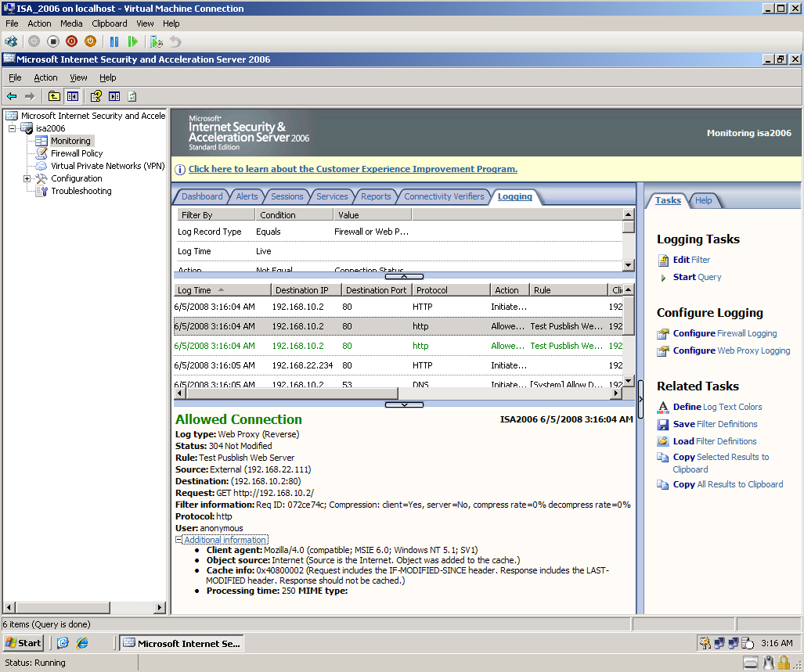Viewport: 804px width, 672px height.
Task: Copy All Results to Clipboard
Action: (727, 484)
